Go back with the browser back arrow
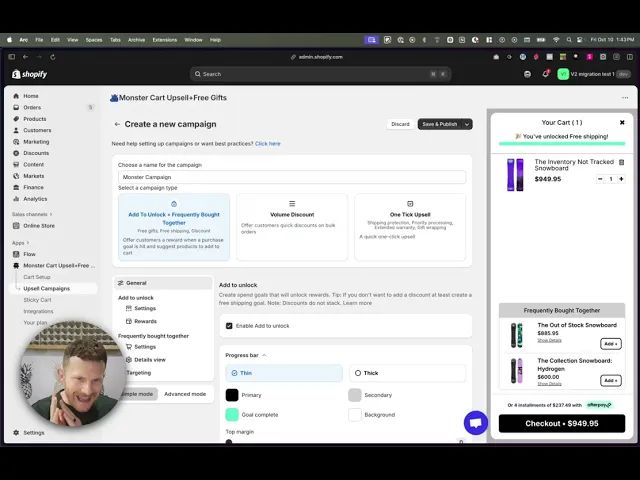This screenshot has width=640, height=480. [x=25, y=57]
